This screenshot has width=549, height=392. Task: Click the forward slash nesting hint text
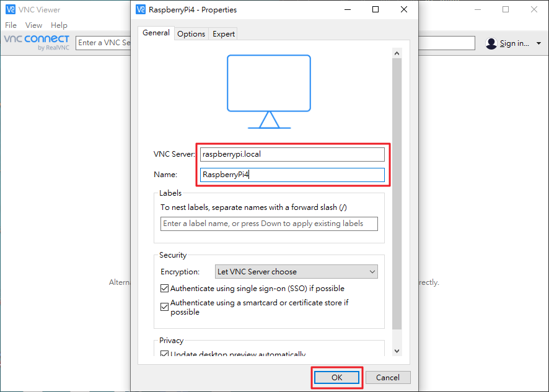pyautogui.click(x=254, y=207)
